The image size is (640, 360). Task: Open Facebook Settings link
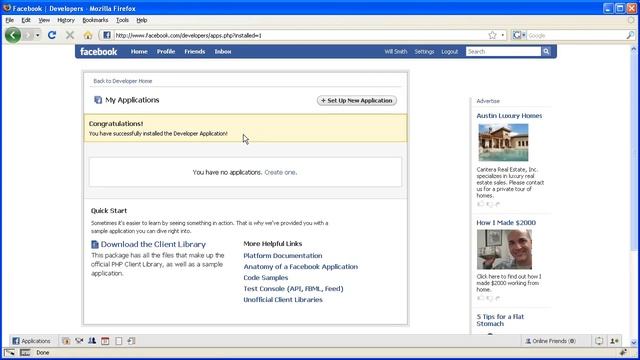click(x=424, y=51)
